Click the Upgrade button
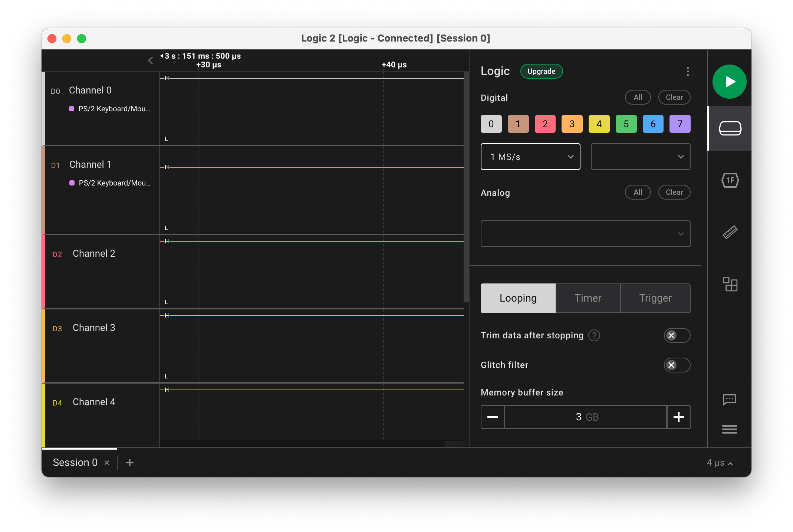The image size is (793, 532). pyautogui.click(x=542, y=71)
